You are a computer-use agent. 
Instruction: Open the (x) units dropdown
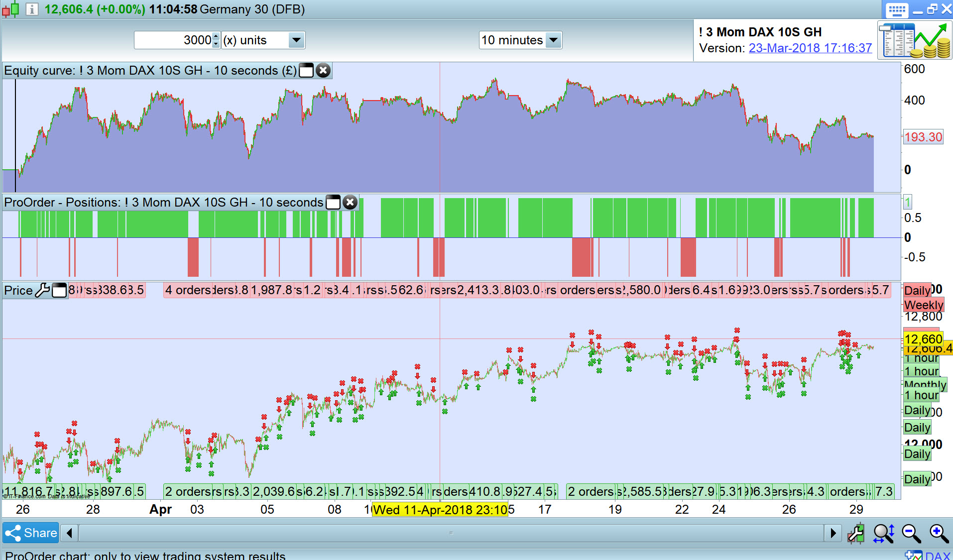click(296, 40)
